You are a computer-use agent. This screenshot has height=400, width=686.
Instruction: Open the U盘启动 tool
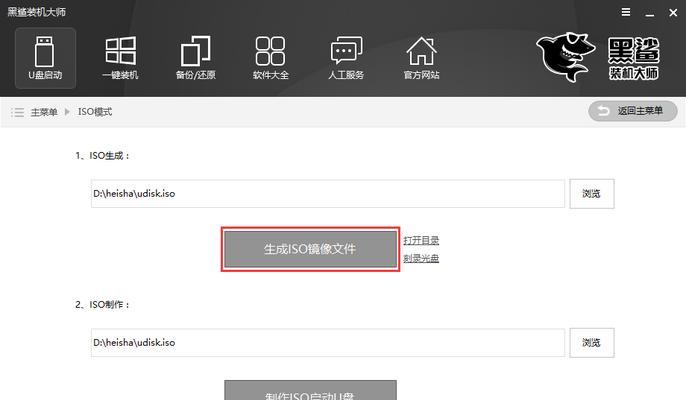(x=45, y=58)
